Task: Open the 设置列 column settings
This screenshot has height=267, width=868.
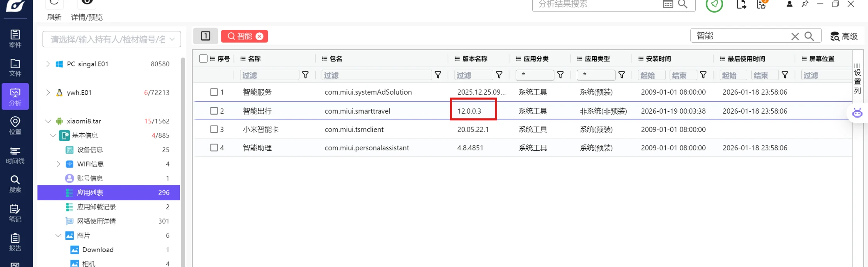Action: (857, 79)
